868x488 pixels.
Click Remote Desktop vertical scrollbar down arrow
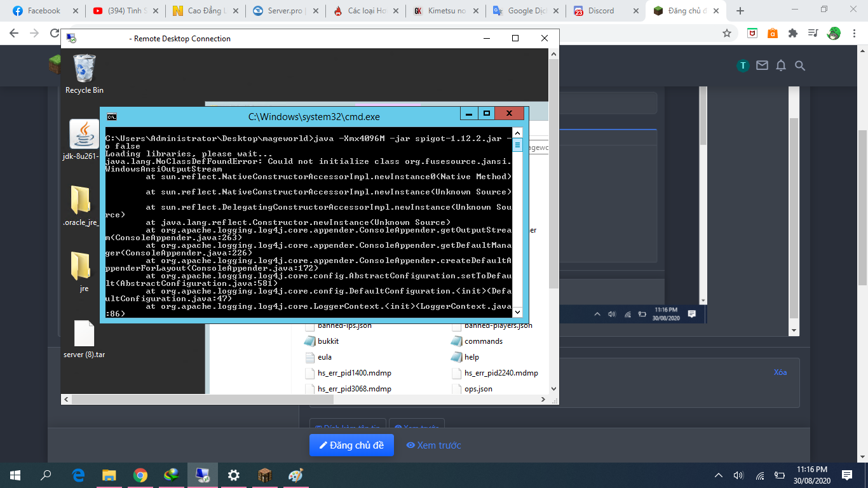(553, 389)
